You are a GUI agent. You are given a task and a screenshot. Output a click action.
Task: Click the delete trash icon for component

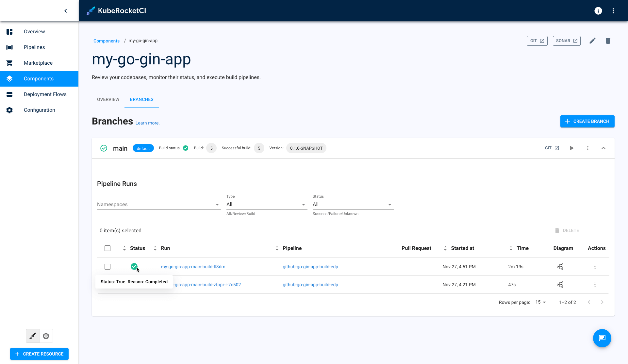[608, 41]
